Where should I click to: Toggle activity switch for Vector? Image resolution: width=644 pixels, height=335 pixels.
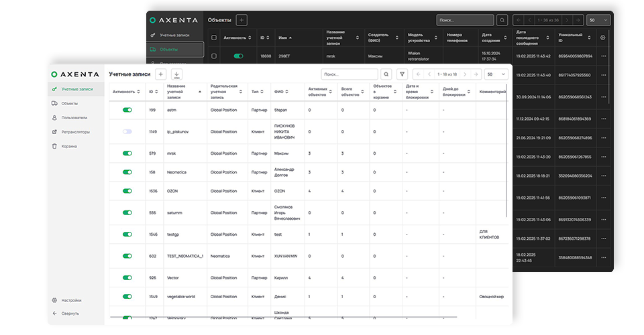click(x=127, y=277)
